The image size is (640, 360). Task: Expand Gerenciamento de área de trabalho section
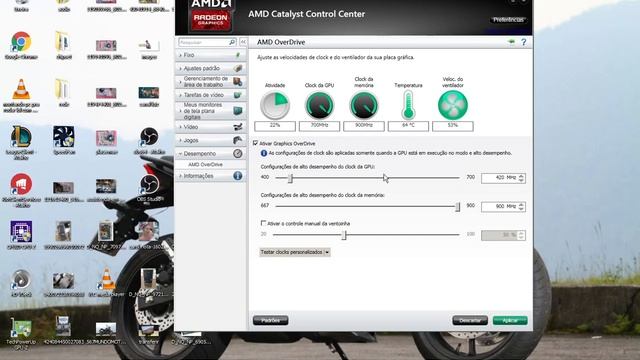click(x=211, y=82)
